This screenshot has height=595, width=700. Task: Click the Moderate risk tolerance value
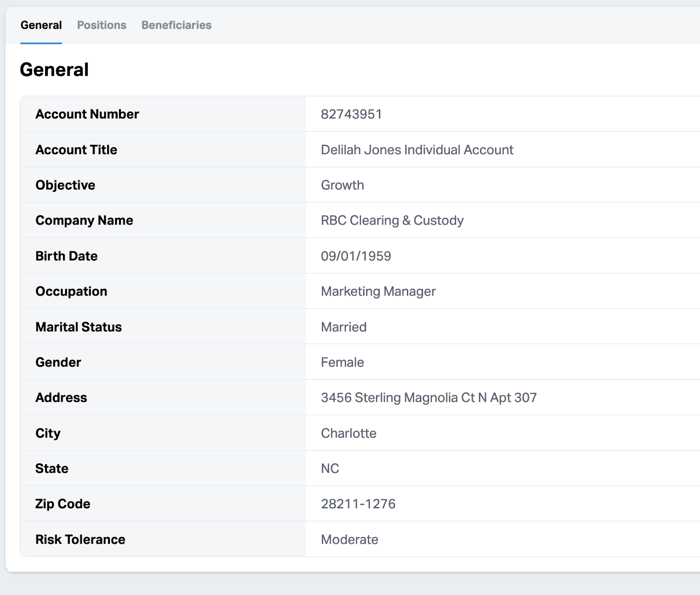point(349,539)
